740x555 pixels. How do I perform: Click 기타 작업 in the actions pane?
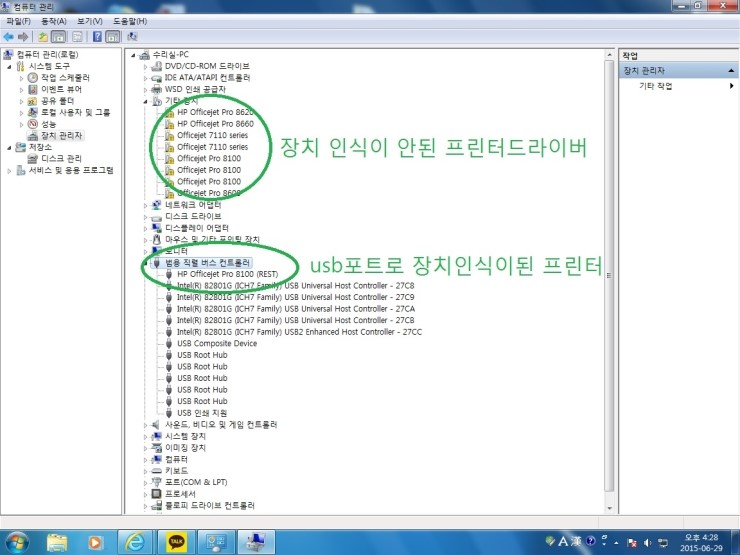[x=656, y=87]
